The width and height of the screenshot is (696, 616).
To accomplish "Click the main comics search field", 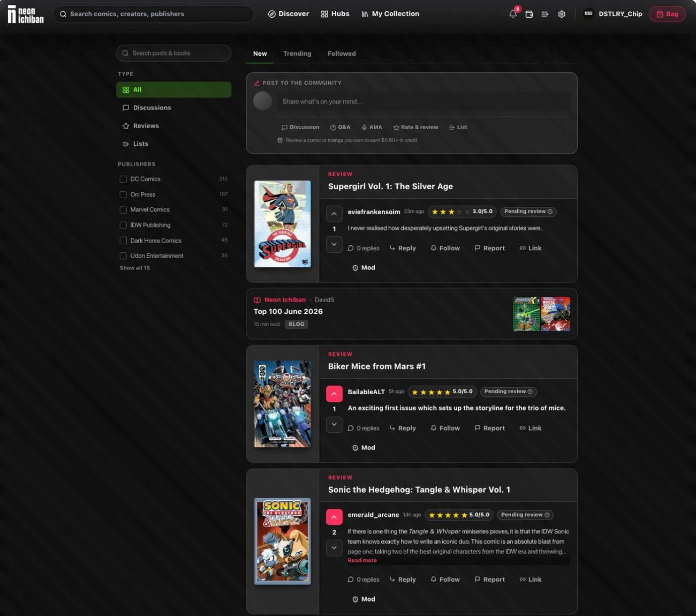I will (153, 14).
